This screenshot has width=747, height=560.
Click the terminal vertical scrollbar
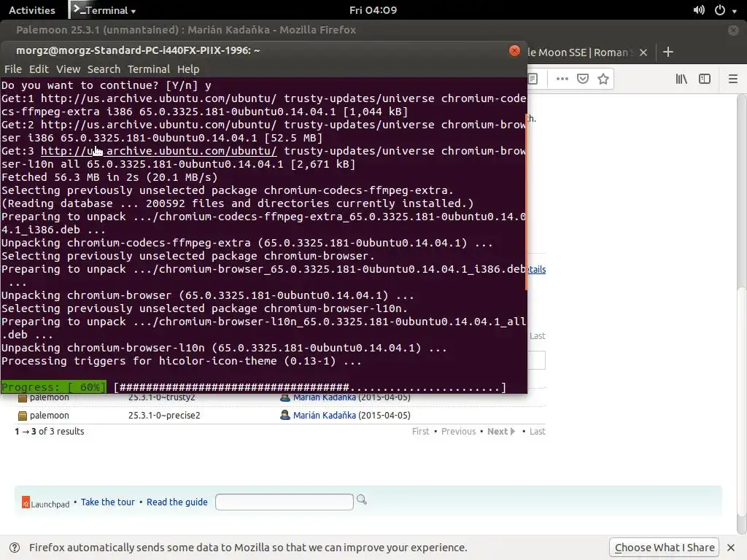[526, 201]
